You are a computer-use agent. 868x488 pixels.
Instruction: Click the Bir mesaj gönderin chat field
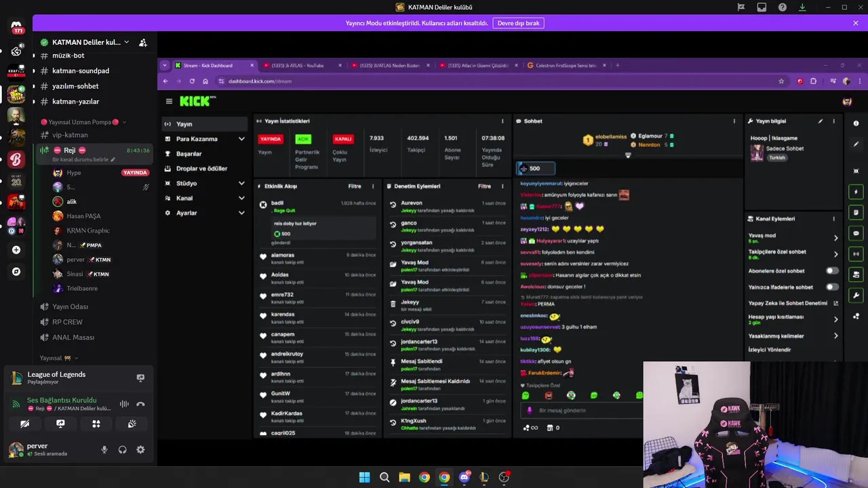[x=582, y=411]
